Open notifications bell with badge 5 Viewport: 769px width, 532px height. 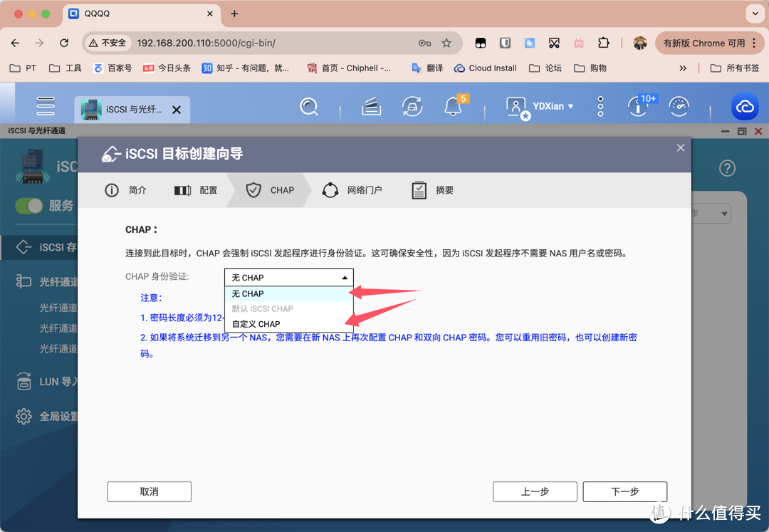coord(453,106)
